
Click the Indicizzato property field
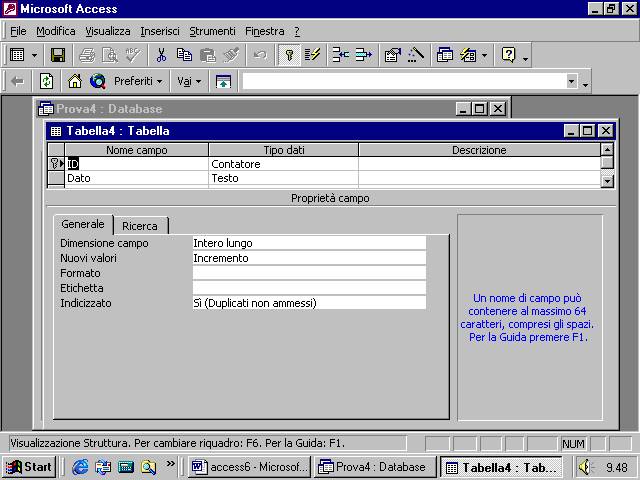pos(309,303)
